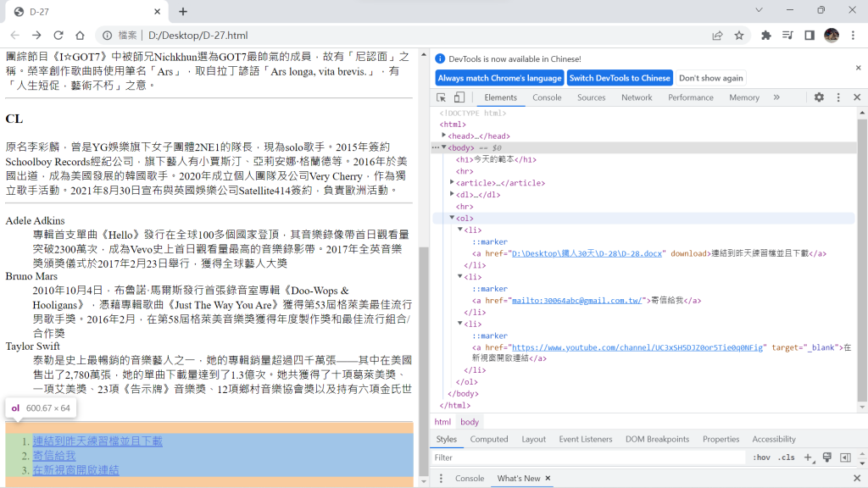Expand the head element

pyautogui.click(x=444, y=136)
